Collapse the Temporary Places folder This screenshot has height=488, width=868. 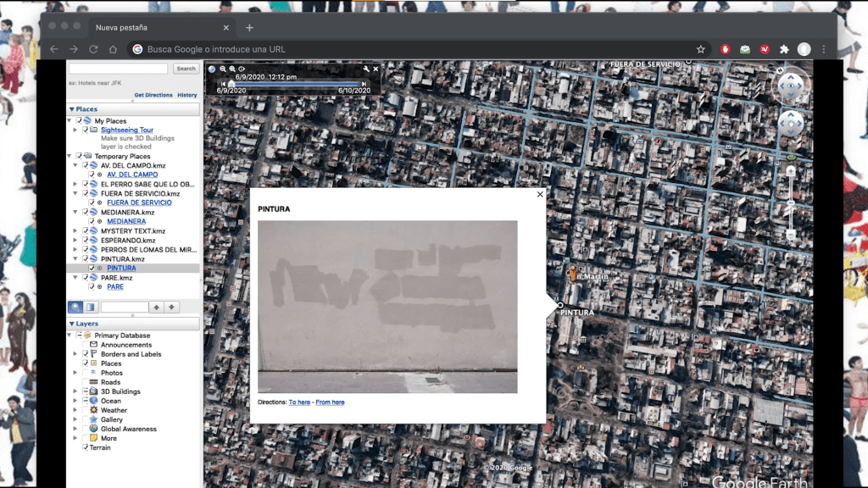click(71, 156)
